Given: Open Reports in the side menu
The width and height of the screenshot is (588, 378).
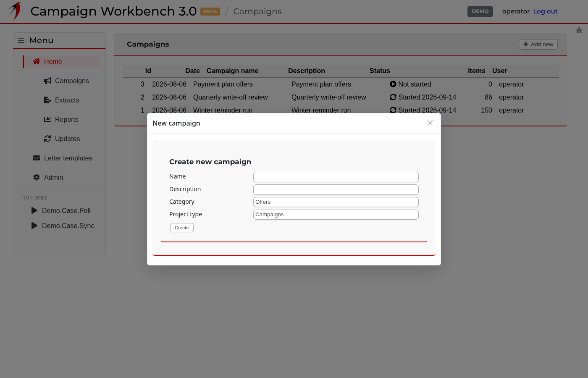Looking at the screenshot, I should tap(67, 119).
